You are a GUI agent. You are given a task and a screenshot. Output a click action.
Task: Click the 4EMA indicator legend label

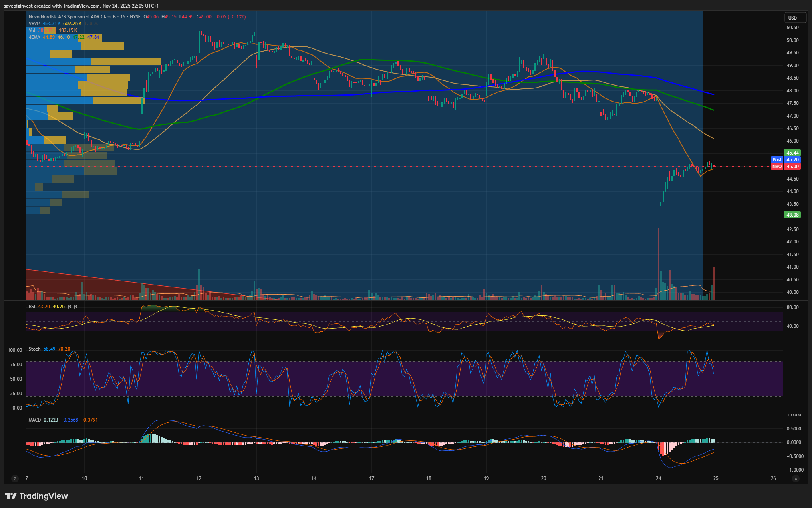[x=34, y=37]
